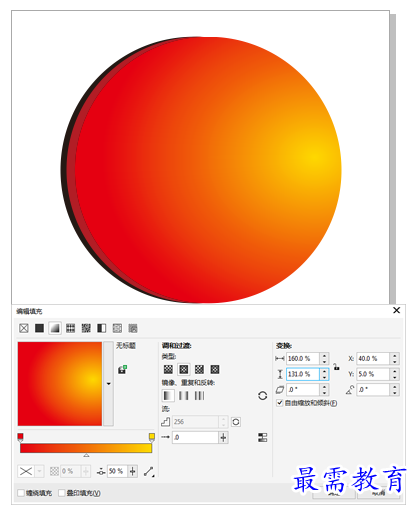Select the default fountain fill mirror mode
The width and height of the screenshot is (415, 511).
coord(168,396)
